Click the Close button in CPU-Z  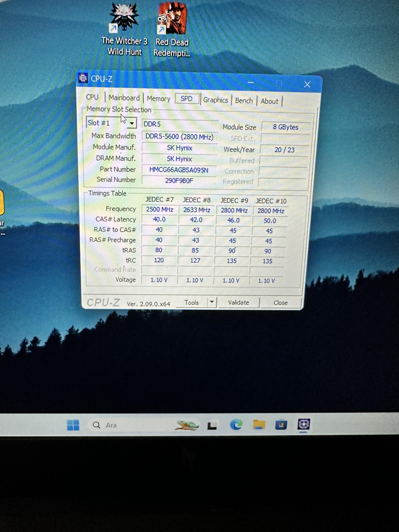point(281,303)
